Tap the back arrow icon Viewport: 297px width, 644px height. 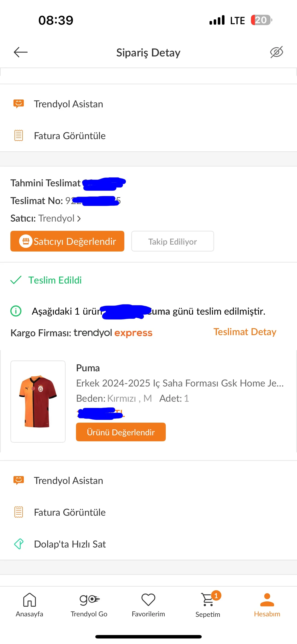[20, 52]
